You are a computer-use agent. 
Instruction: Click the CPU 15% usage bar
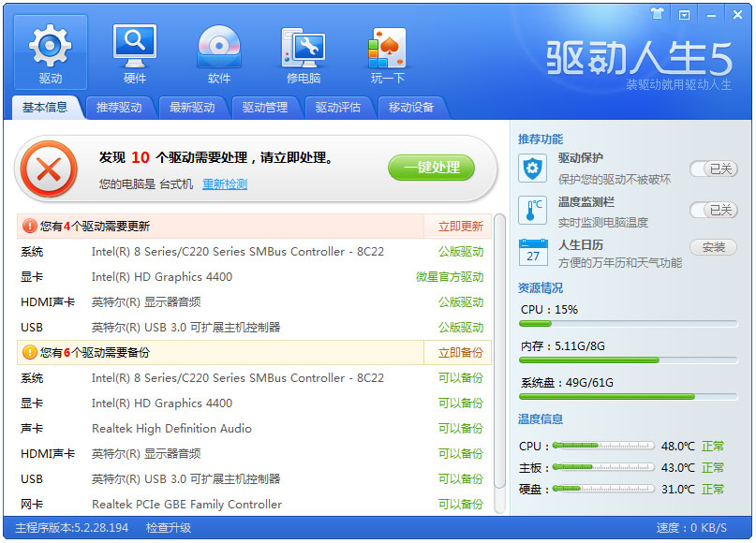pos(629,324)
